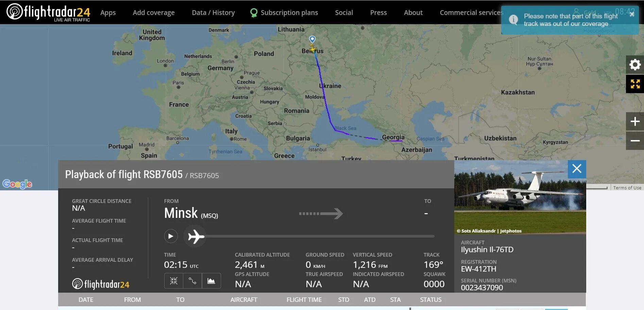The image size is (644, 310).
Task: Open the Apps menu
Action: 108,13
